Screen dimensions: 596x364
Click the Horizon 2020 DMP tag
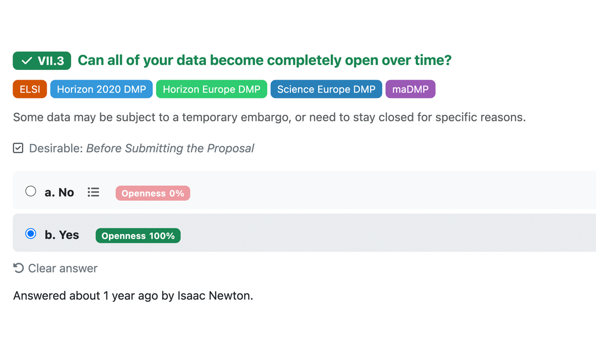(x=101, y=89)
